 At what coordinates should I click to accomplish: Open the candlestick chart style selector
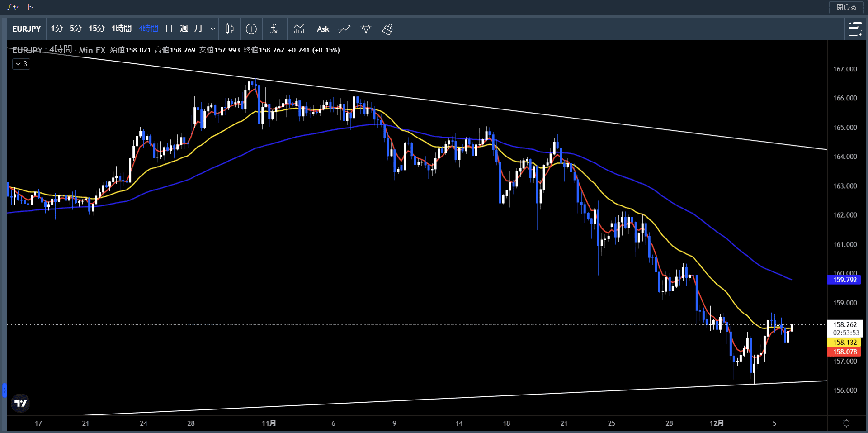(x=230, y=29)
